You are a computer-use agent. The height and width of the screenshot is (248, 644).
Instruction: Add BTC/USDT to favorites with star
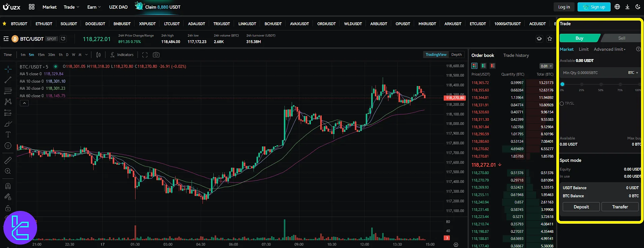550,39
